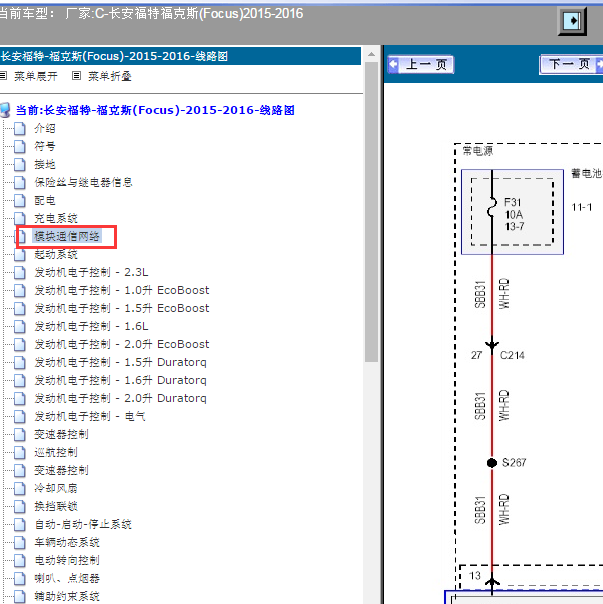Click the document icon beside 换挡联锁
The height and width of the screenshot is (604, 603).
[20, 506]
